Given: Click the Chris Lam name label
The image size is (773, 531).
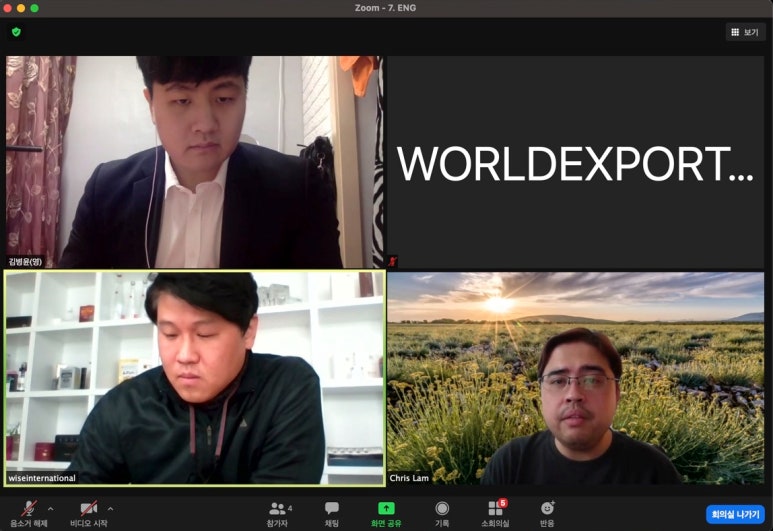Looking at the screenshot, I should [409, 478].
